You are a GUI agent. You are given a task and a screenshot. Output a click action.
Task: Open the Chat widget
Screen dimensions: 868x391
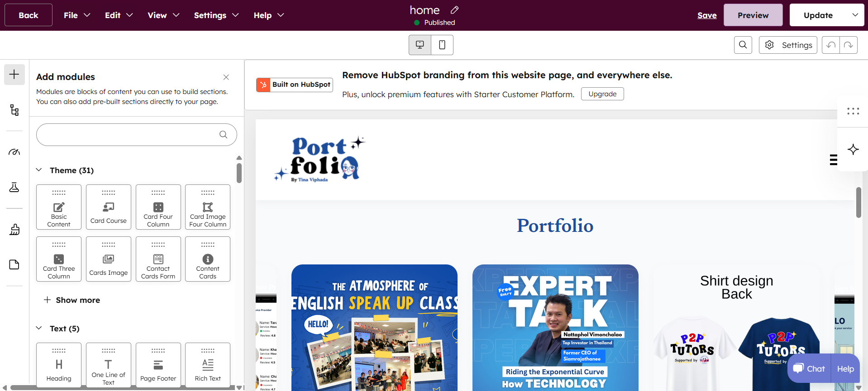pos(810,368)
